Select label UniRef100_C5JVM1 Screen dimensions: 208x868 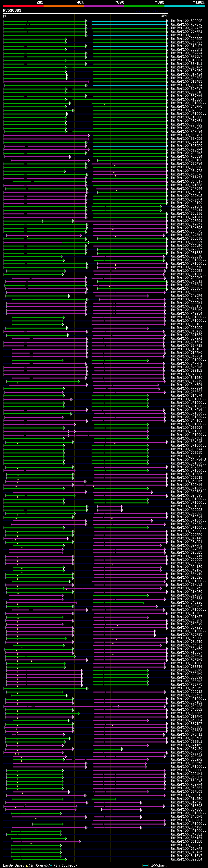pos(187,50)
